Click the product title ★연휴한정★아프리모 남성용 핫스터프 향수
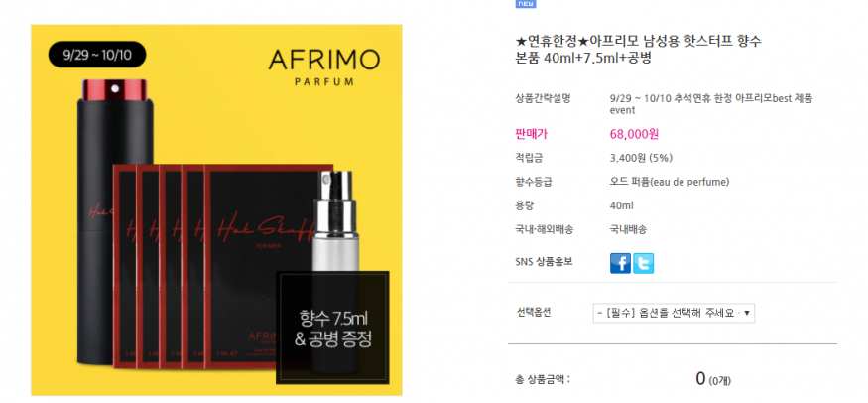The width and height of the screenshot is (868, 403). 638,41
